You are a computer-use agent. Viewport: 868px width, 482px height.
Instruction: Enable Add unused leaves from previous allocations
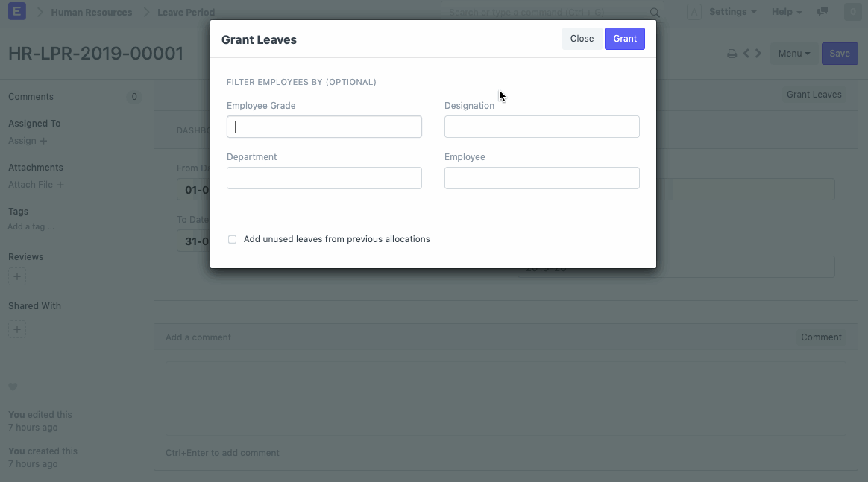click(x=232, y=239)
